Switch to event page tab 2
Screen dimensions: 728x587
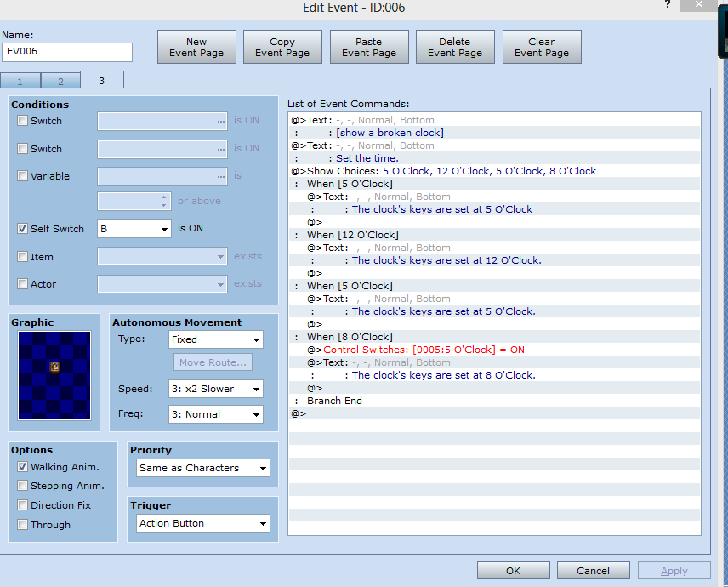click(x=61, y=82)
